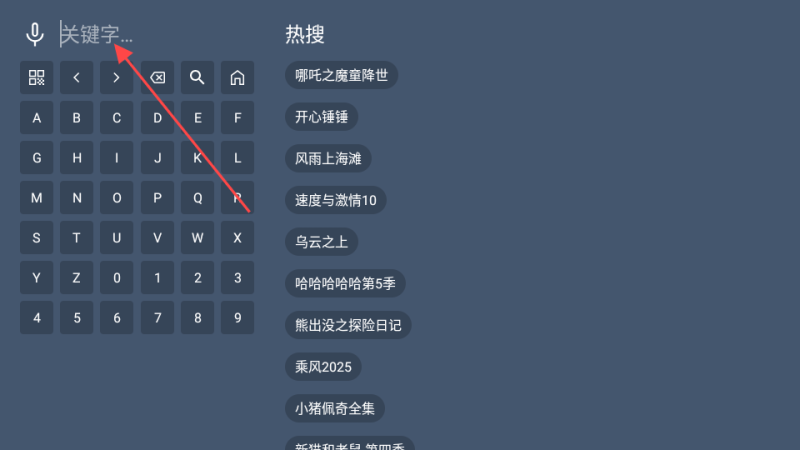
Task: Select hot search 开心锤锤
Action: coord(321,117)
